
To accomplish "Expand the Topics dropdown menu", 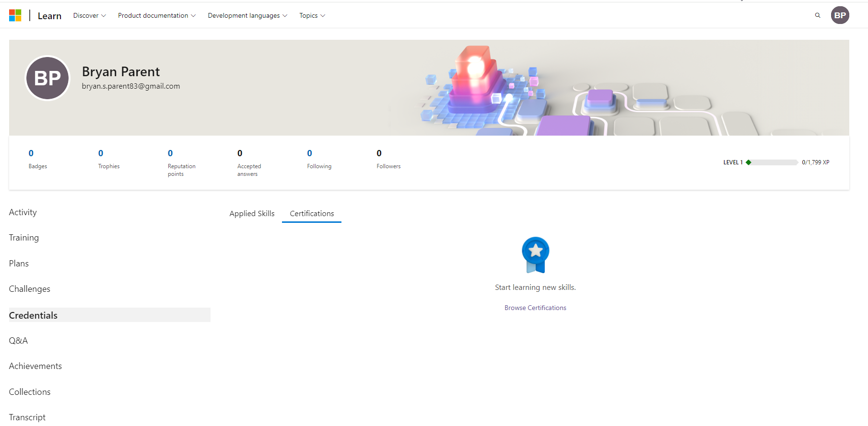I will [x=312, y=15].
